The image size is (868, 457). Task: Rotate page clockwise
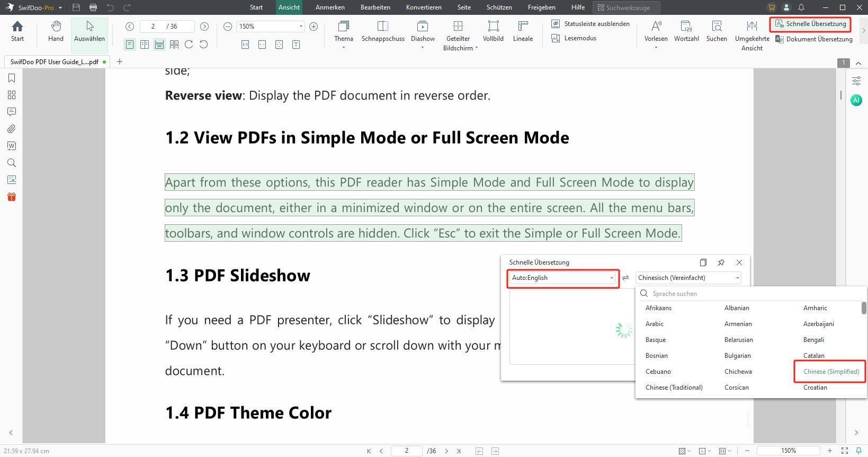[x=189, y=45]
